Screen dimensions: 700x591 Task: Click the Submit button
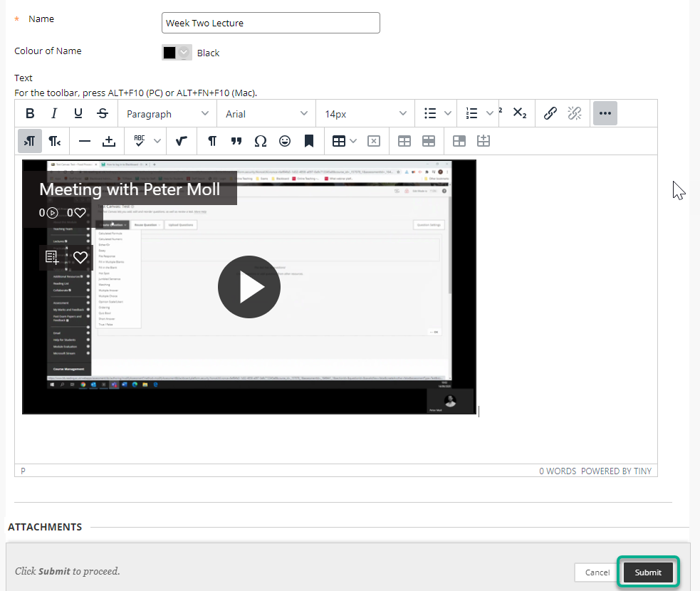(x=648, y=572)
